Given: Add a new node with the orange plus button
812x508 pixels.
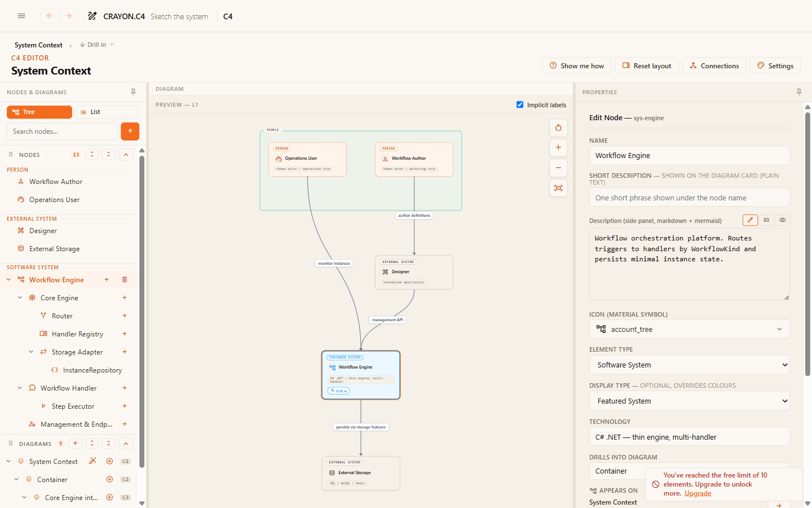Looking at the screenshot, I should [130, 131].
